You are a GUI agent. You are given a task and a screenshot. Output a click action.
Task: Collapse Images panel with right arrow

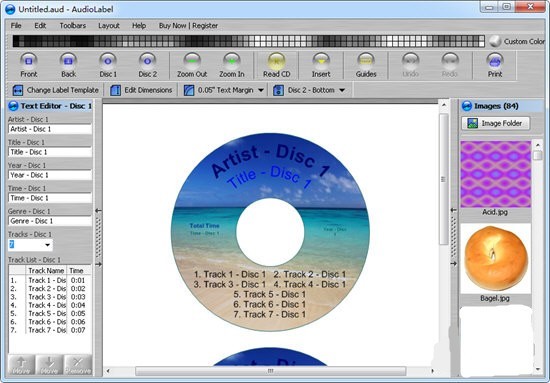click(454, 263)
